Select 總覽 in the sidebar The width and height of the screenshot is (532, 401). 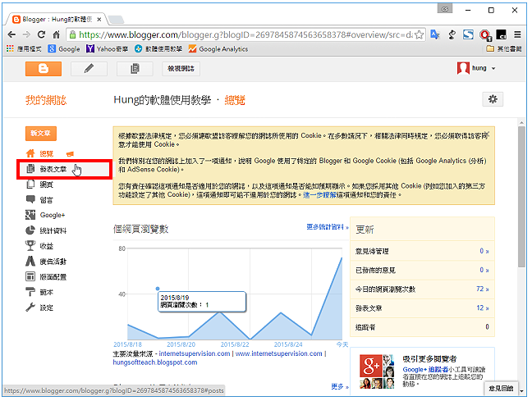click(x=47, y=154)
